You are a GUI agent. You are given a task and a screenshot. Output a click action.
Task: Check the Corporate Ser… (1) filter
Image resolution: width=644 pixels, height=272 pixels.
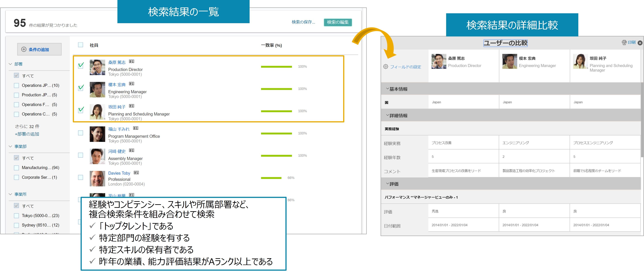click(17, 177)
